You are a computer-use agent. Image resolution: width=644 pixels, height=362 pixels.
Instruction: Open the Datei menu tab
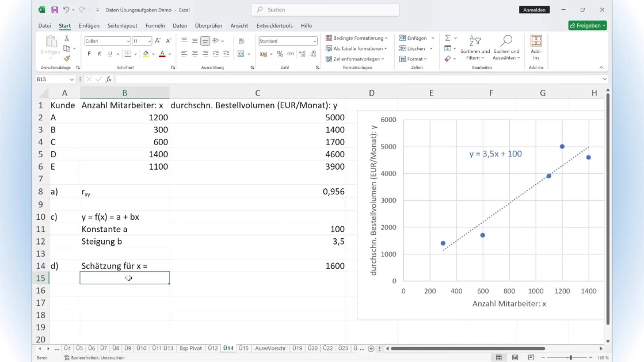[44, 25]
